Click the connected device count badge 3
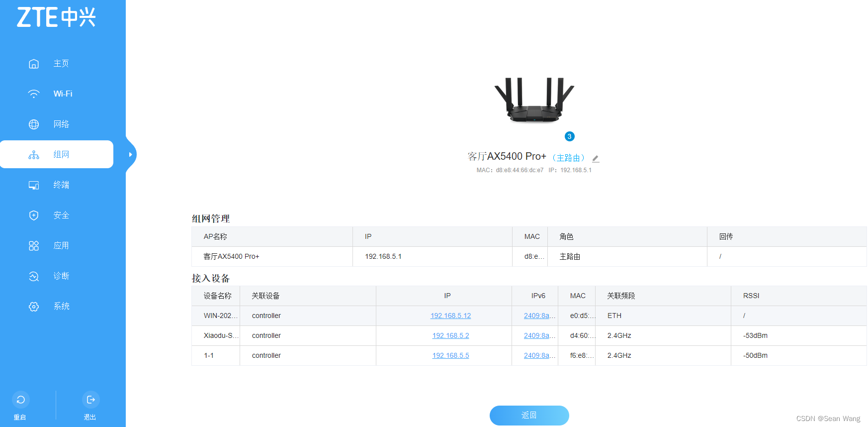This screenshot has height=427, width=868. tap(570, 136)
